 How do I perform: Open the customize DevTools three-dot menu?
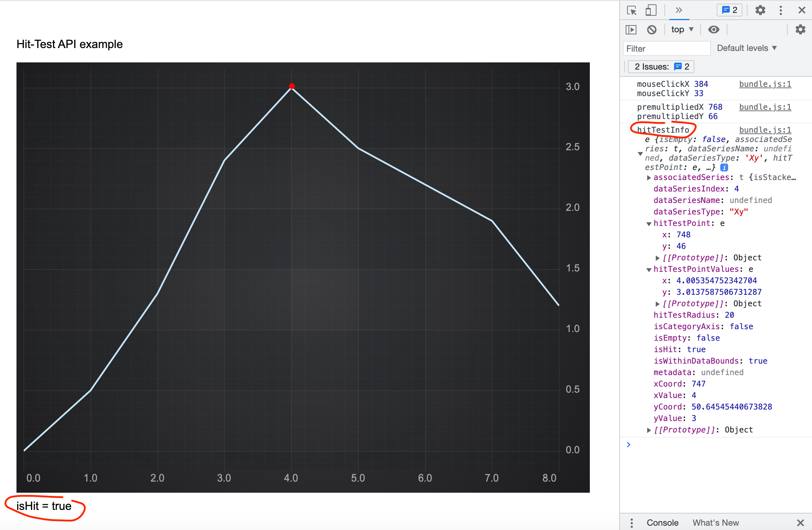[781, 10]
